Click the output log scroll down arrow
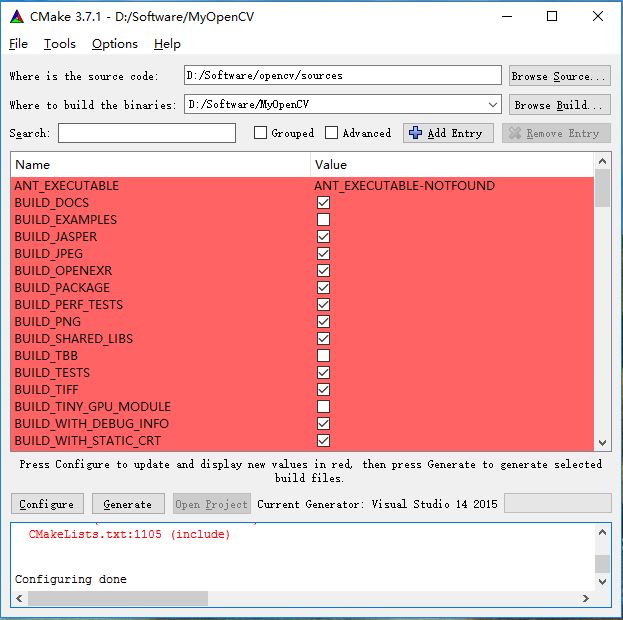The width and height of the screenshot is (623, 620). click(602, 581)
